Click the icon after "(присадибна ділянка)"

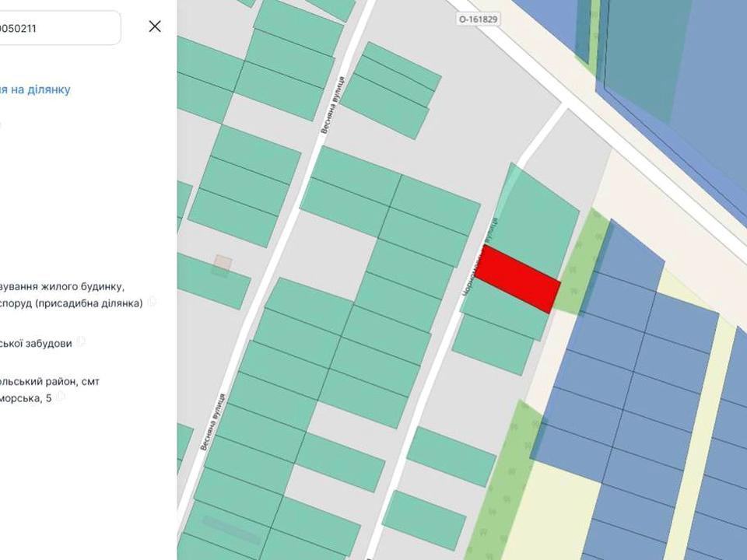tap(153, 302)
